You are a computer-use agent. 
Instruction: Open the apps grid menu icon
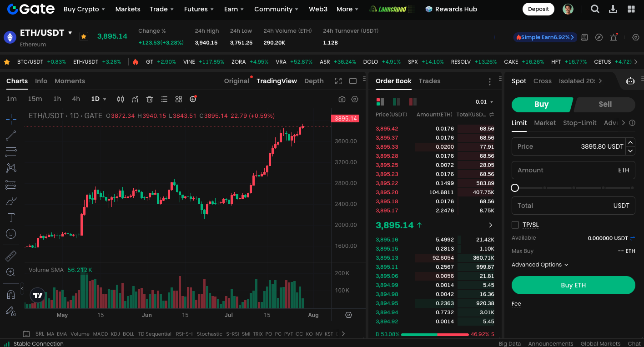tap(631, 9)
